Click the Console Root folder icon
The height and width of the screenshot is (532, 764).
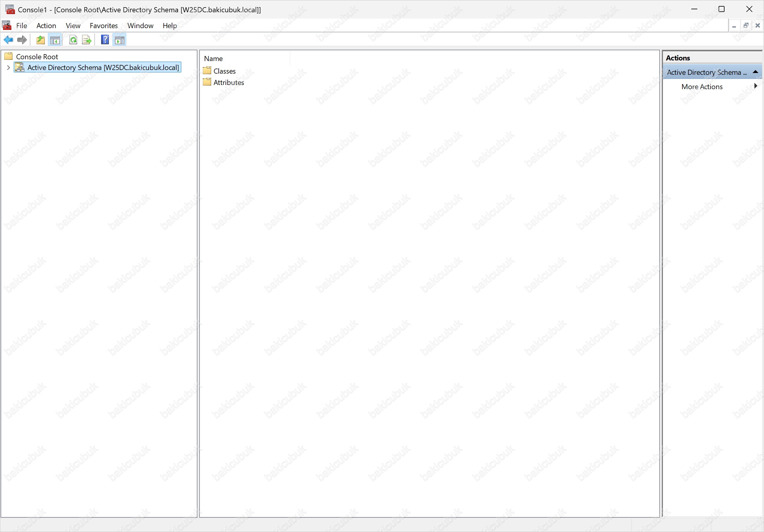[x=9, y=56]
